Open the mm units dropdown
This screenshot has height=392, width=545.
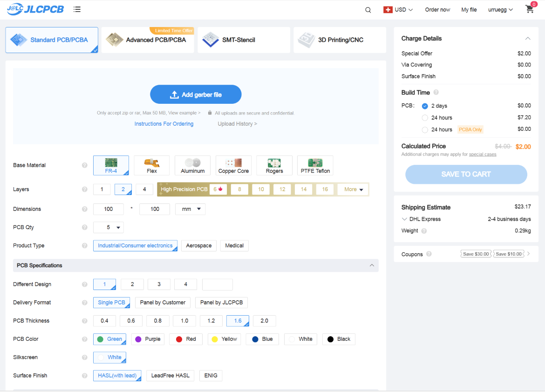[x=190, y=210]
